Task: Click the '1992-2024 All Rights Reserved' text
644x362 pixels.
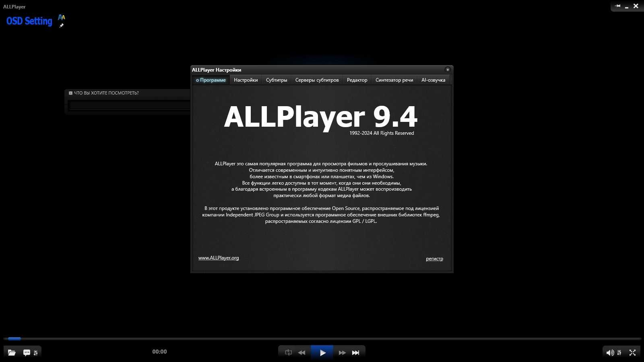Action: [x=382, y=133]
